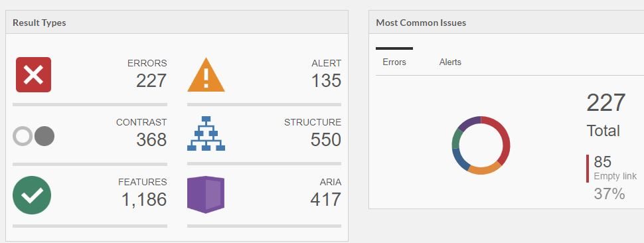Select the orange Alert triangle icon
Image resolution: width=644 pixels, height=243 pixels.
point(206,75)
